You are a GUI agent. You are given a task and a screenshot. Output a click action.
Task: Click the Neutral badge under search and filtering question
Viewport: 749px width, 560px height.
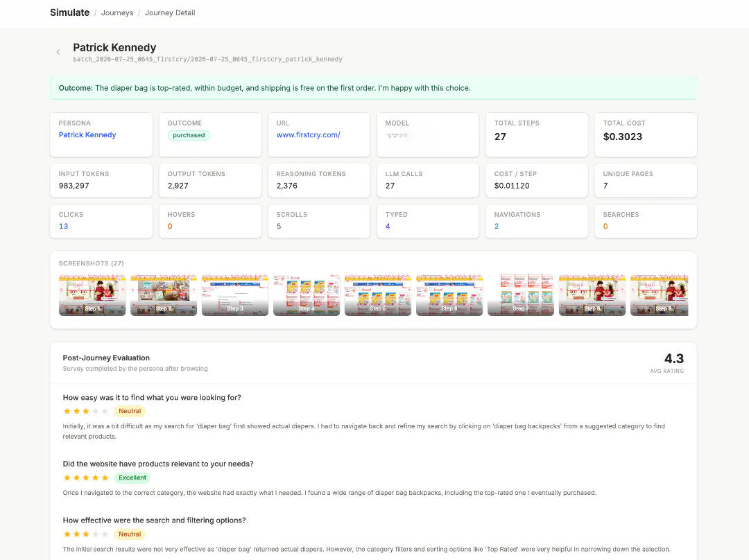130,534
